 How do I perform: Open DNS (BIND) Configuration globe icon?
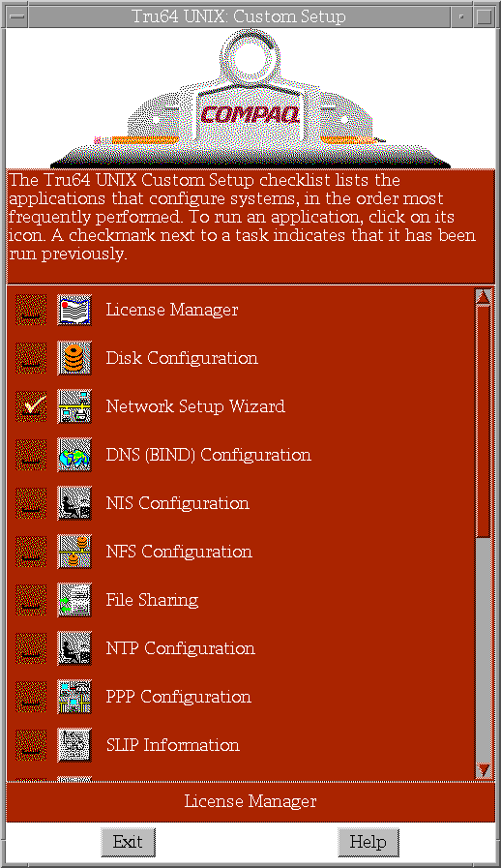coord(74,455)
